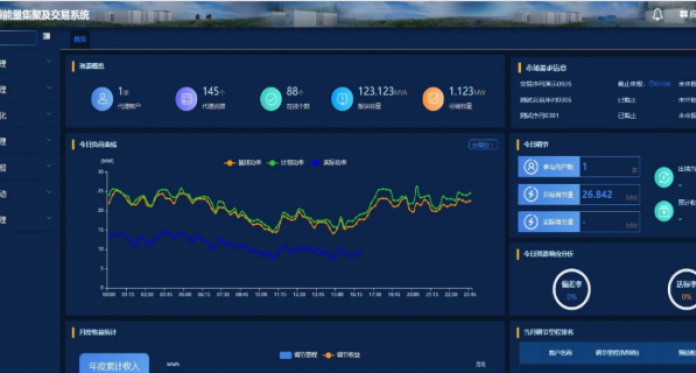Click the 145个 proxy count value
This screenshot has height=373, width=696.
pos(214,92)
